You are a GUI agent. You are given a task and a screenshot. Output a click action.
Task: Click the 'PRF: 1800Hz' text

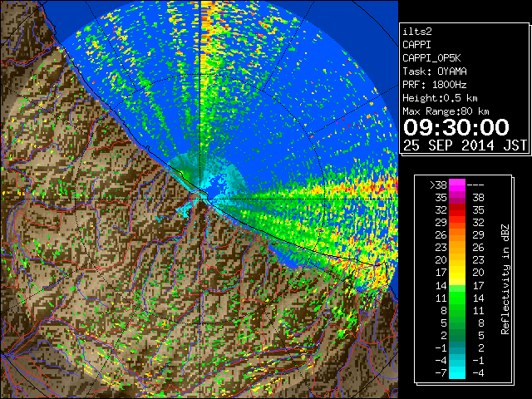(x=435, y=85)
